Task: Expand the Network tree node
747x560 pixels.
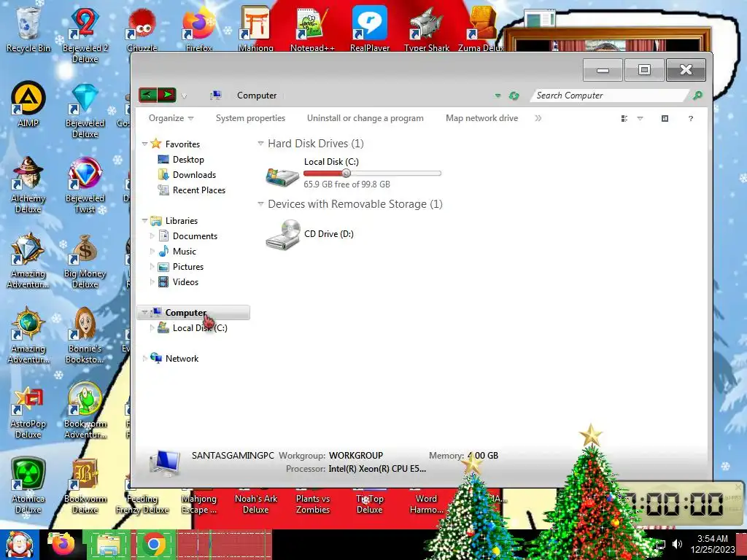Action: 144,359
